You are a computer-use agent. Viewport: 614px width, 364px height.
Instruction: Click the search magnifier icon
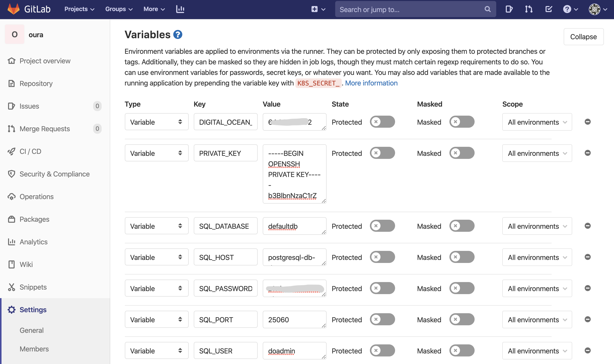point(487,9)
